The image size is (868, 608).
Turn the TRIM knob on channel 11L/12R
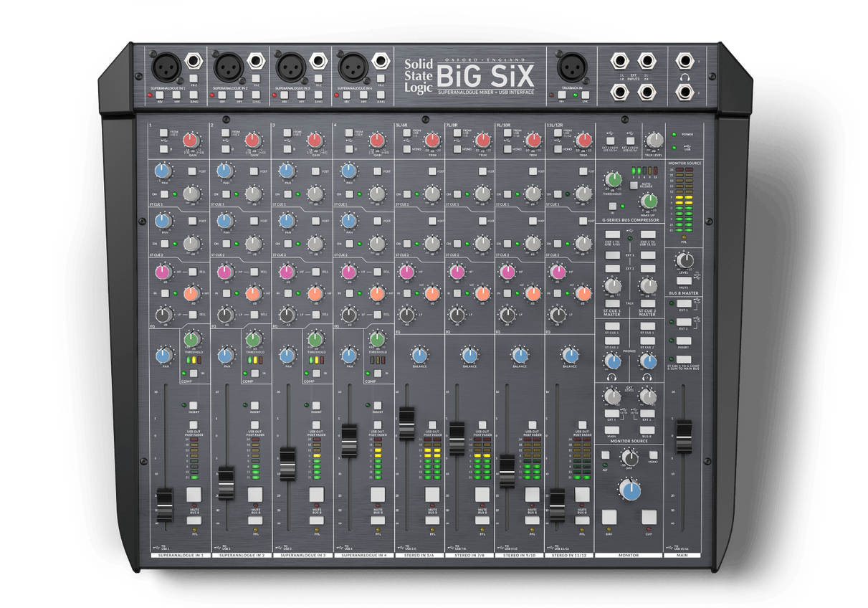[x=583, y=141]
